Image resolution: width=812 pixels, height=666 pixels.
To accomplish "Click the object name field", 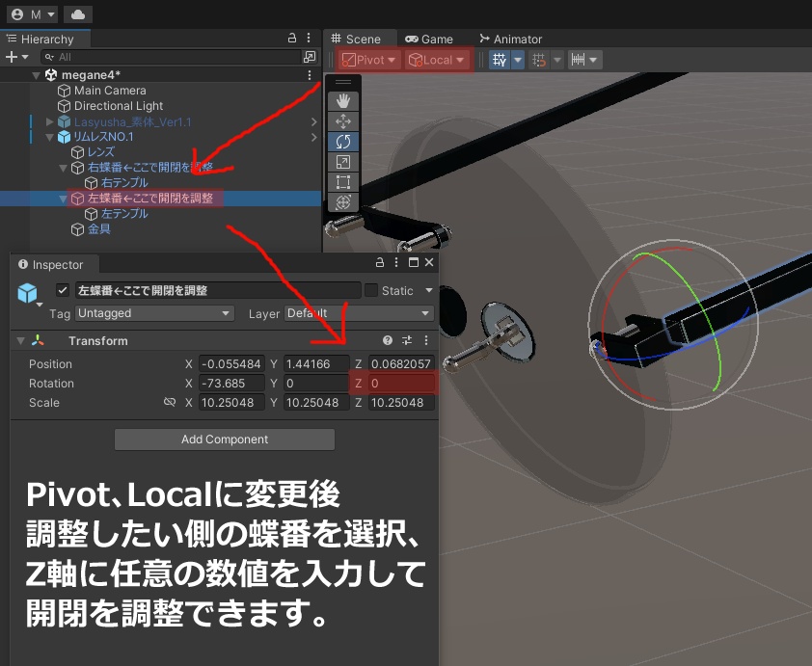I will [x=218, y=290].
